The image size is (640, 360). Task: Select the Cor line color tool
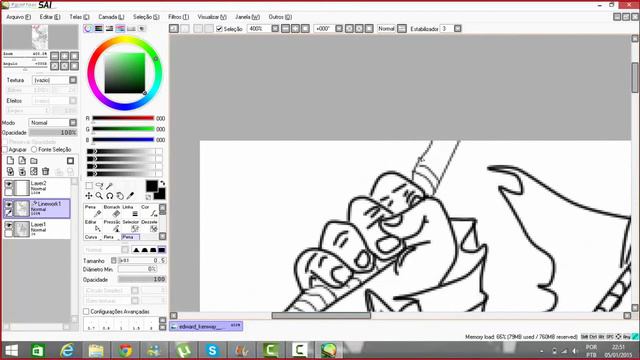149,211
